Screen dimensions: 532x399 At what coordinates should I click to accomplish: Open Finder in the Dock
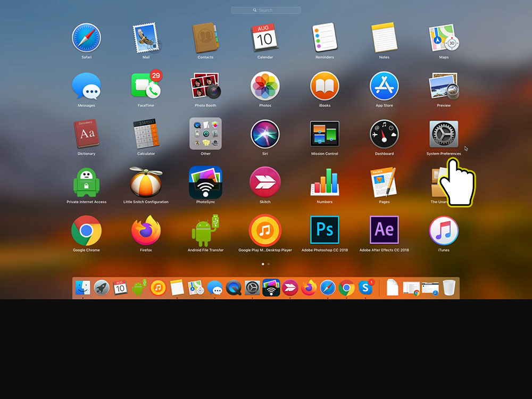coord(83,288)
